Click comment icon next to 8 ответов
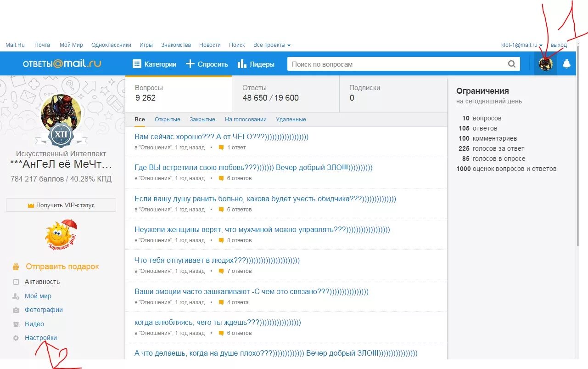Viewport: 588px width, 369px height. click(221, 240)
